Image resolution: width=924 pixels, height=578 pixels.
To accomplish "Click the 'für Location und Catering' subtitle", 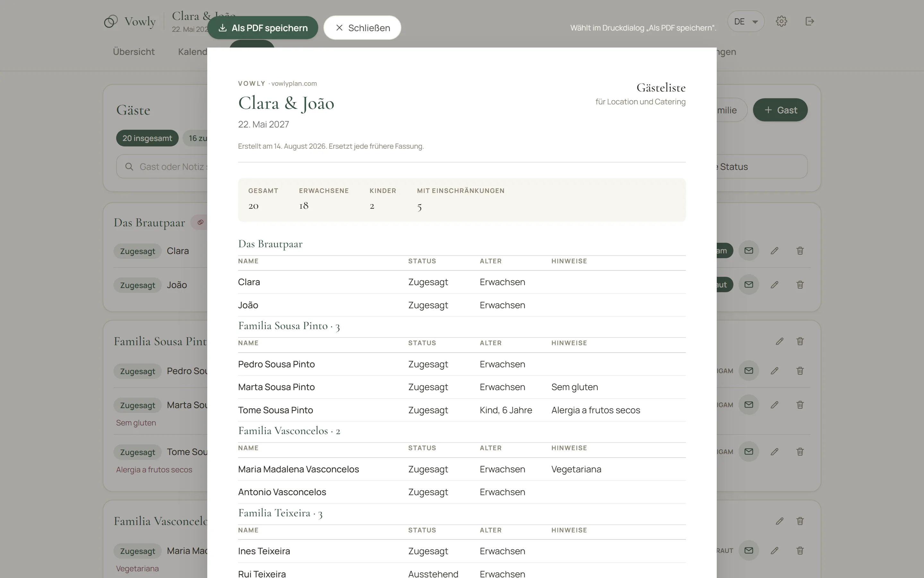I will [640, 102].
